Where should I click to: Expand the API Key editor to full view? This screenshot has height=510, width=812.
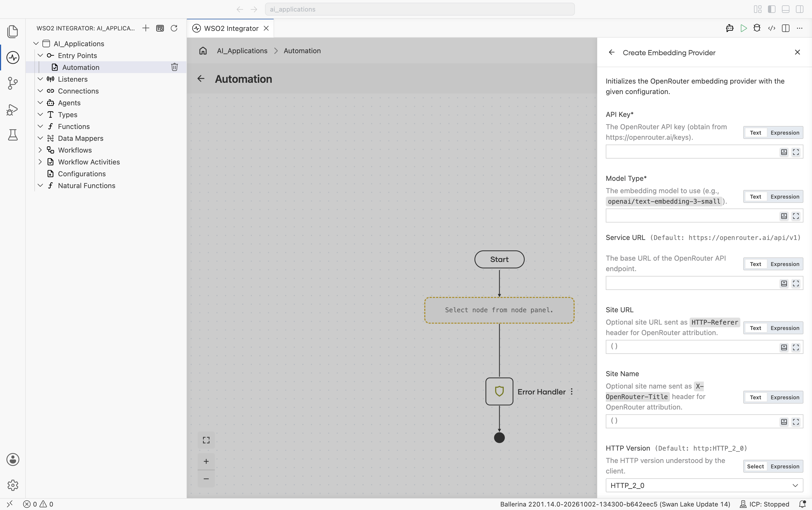coord(796,152)
